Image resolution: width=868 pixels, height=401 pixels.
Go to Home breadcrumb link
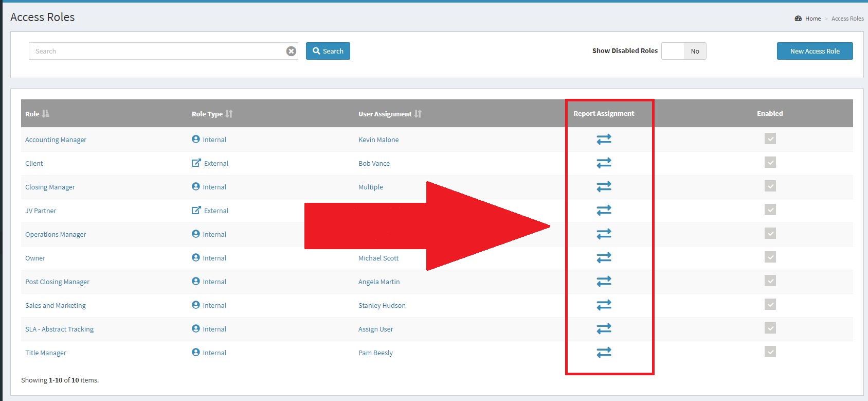click(x=813, y=19)
